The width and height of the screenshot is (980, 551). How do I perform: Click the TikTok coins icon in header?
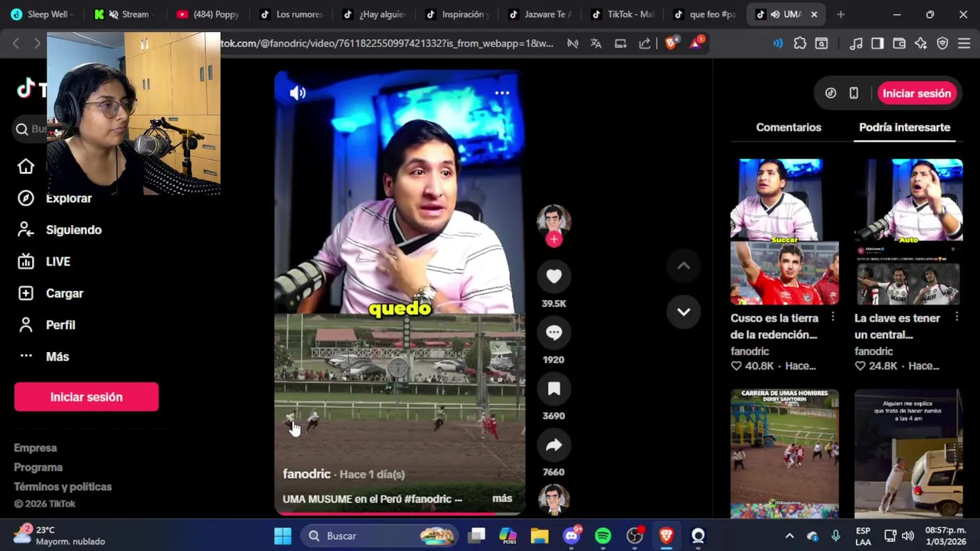pyautogui.click(x=831, y=93)
